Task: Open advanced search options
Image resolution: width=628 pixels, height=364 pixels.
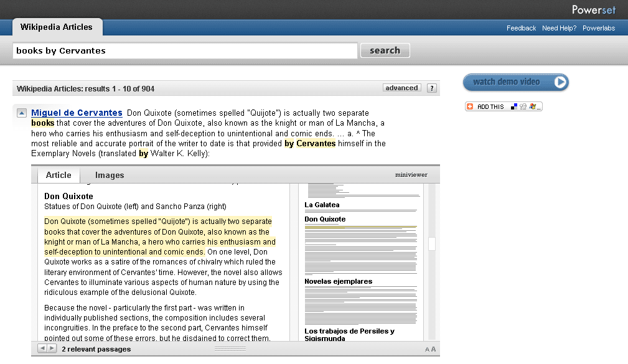Action: point(401,88)
